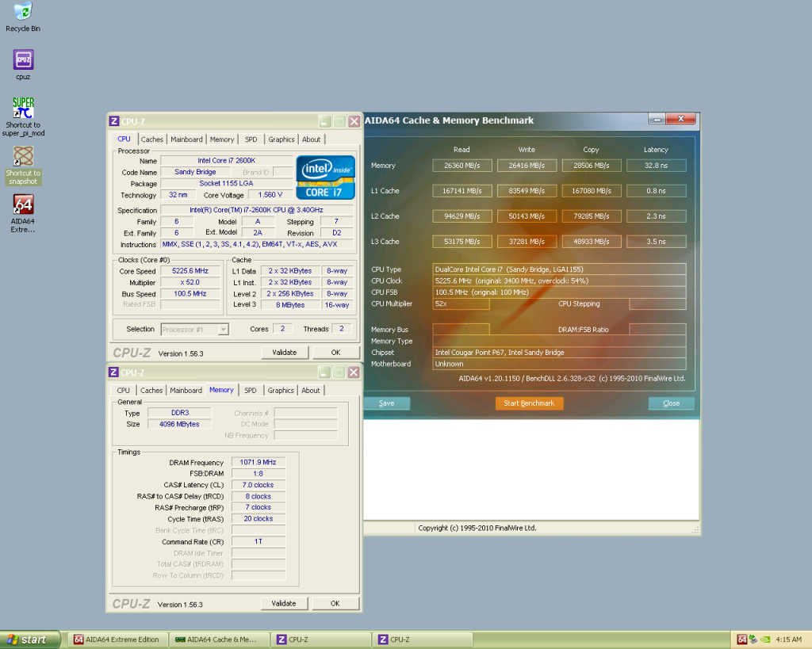Click the taskbar clock showing 4:15 AM

point(788,639)
